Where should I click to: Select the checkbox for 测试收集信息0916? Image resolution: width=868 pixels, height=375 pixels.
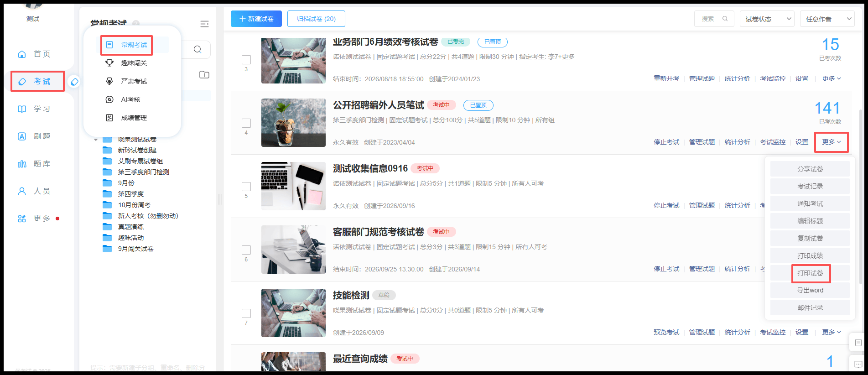click(x=246, y=187)
